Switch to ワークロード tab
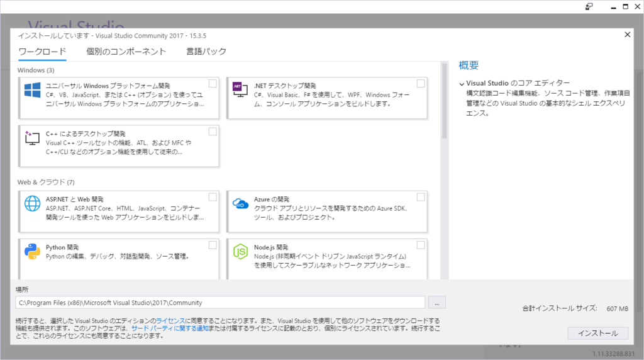 (x=42, y=52)
